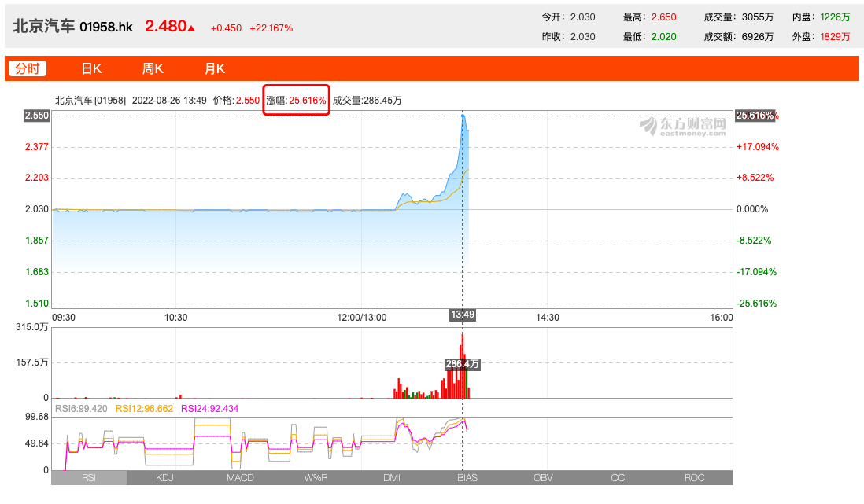Click the 12:00/13:00 time axis label
Image resolution: width=864 pixels, height=504 pixels.
[x=362, y=318]
